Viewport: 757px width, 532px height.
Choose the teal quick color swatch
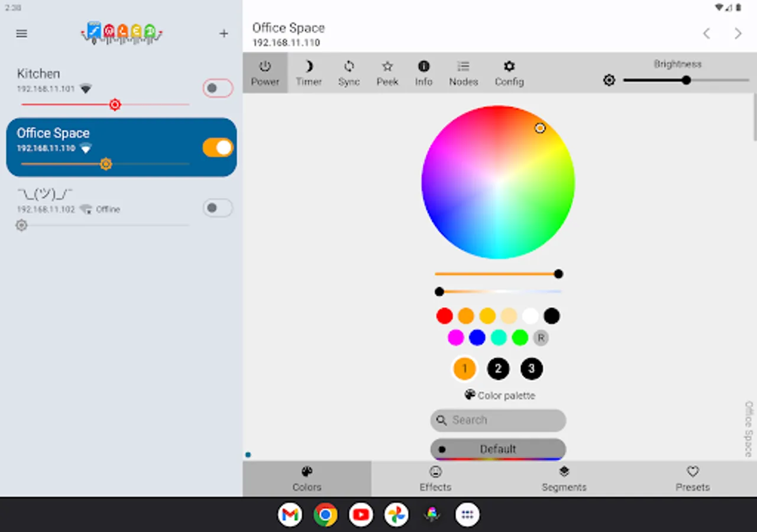point(499,338)
